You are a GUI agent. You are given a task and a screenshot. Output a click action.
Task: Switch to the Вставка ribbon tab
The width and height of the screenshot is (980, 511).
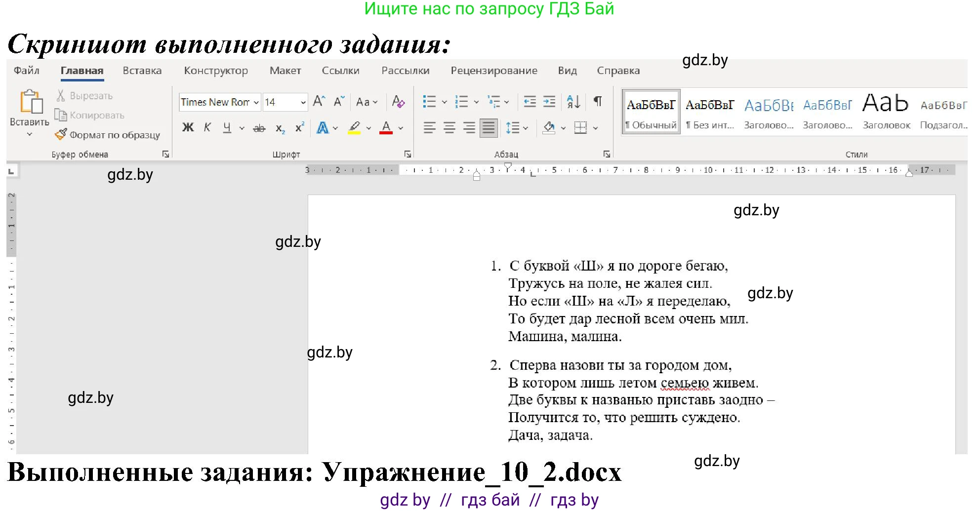[x=142, y=70]
